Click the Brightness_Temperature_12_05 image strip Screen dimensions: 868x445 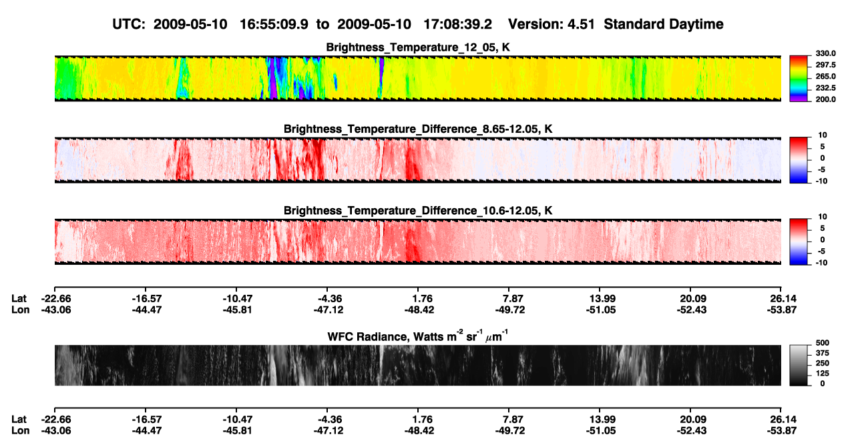[417, 79]
